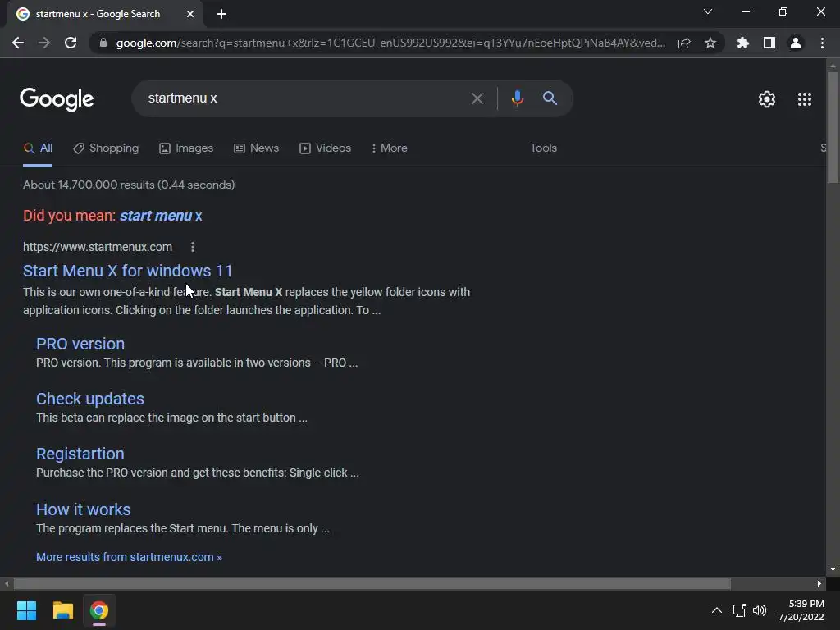Open a new tab with the plus icon
The image size is (840, 630).
(221, 14)
